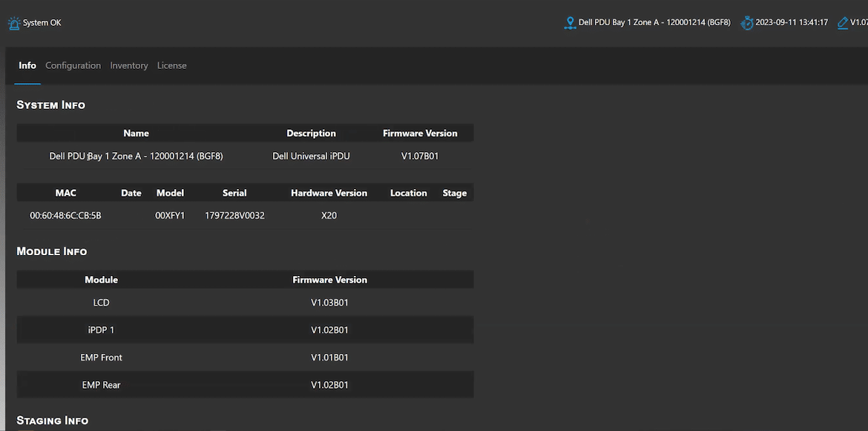The image size is (868, 431).
Task: Click LCD firmware version V1.03B01
Action: coord(330,303)
